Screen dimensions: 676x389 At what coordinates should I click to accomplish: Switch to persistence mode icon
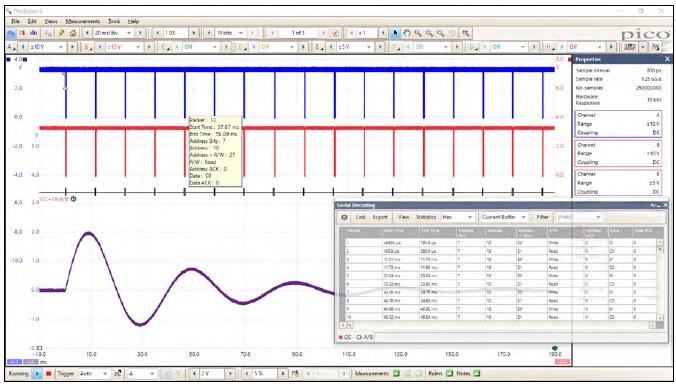22,33
